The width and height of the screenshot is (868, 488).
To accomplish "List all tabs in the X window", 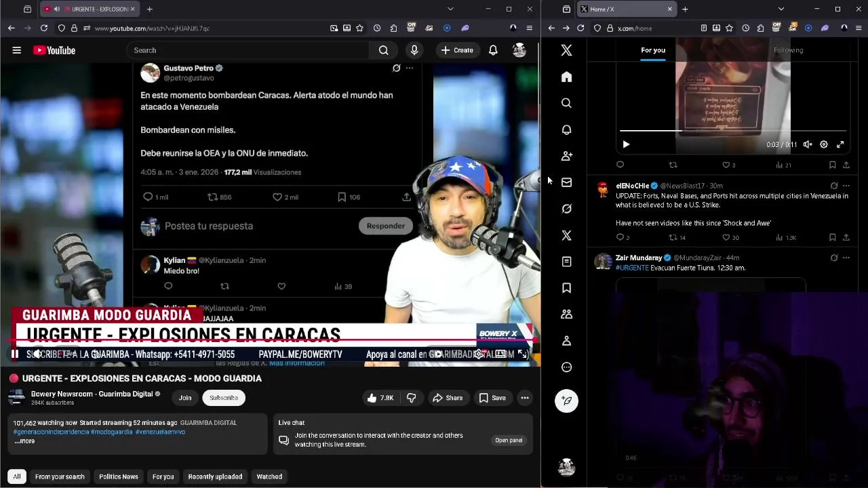I will (x=781, y=9).
